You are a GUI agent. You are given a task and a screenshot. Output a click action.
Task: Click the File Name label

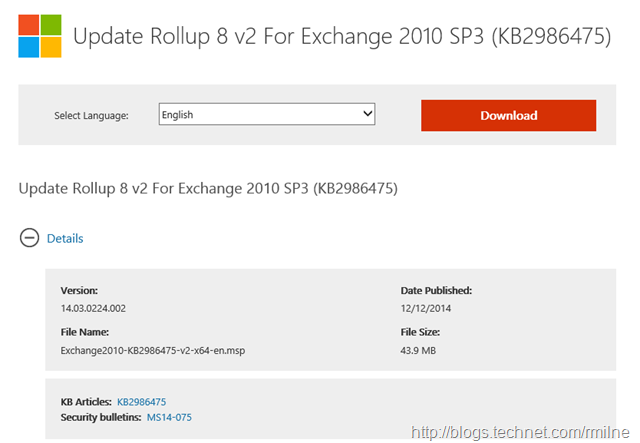[85, 332]
